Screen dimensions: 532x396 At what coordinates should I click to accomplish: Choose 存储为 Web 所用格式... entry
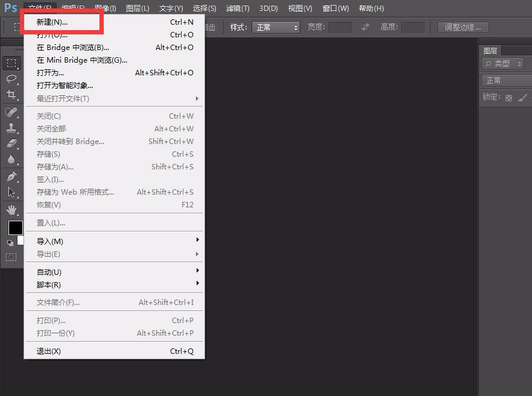click(114, 192)
